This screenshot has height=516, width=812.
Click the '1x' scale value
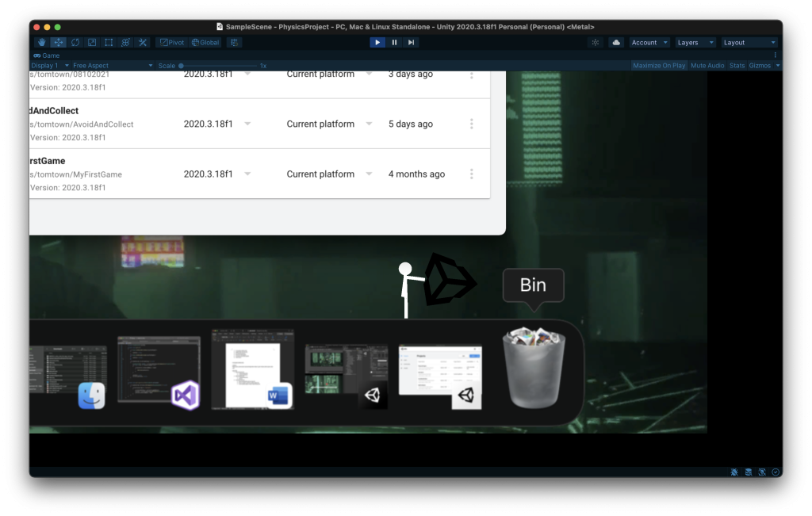(x=263, y=66)
